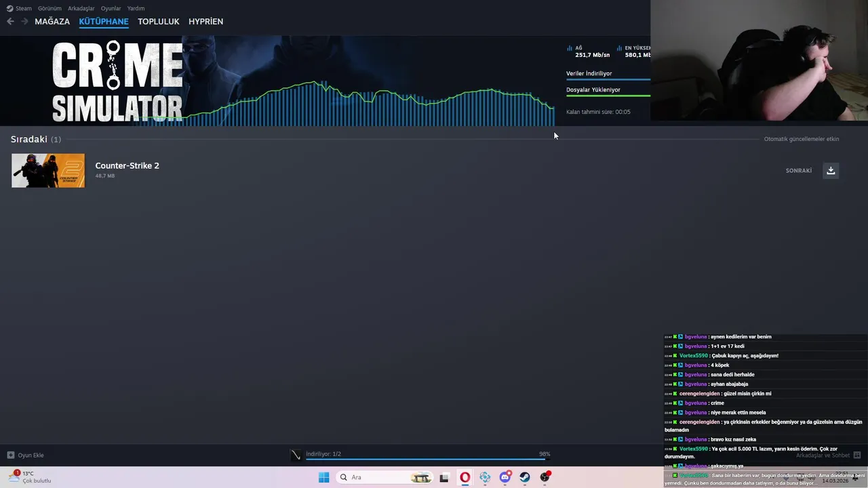Switch to the KÜTÜPHANE tab

click(x=104, y=22)
